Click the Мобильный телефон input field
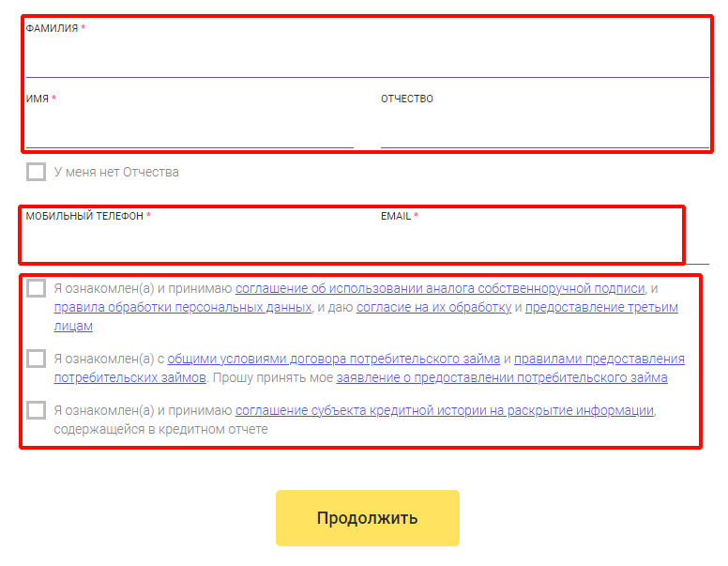The height and width of the screenshot is (566, 728). coord(190,245)
